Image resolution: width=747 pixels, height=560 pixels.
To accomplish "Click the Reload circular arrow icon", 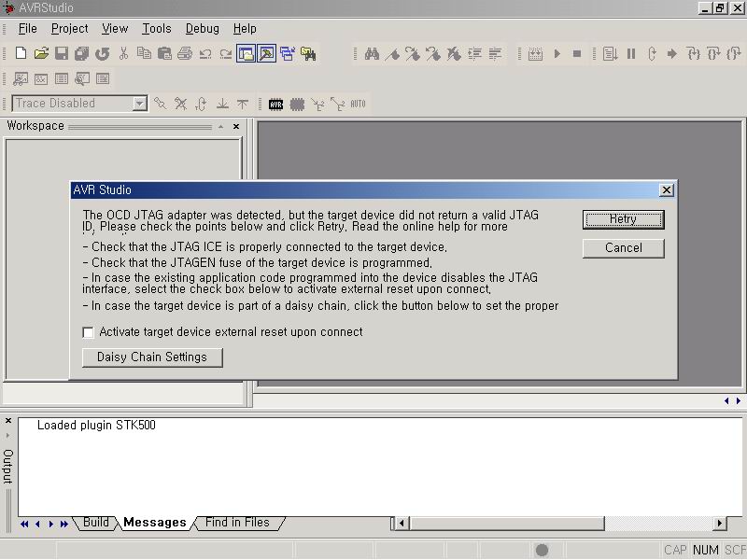I will (102, 53).
